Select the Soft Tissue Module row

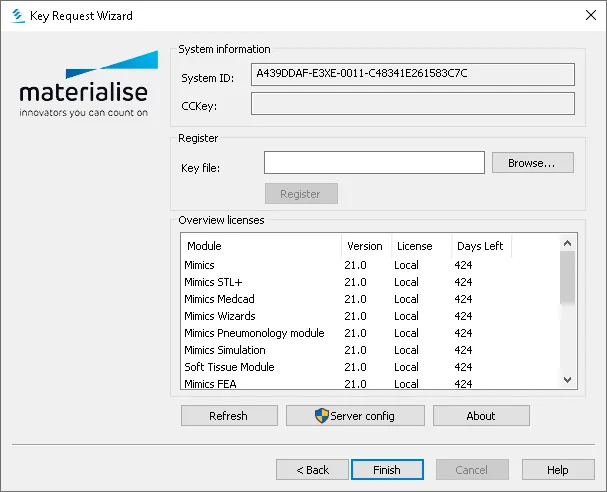(370, 367)
